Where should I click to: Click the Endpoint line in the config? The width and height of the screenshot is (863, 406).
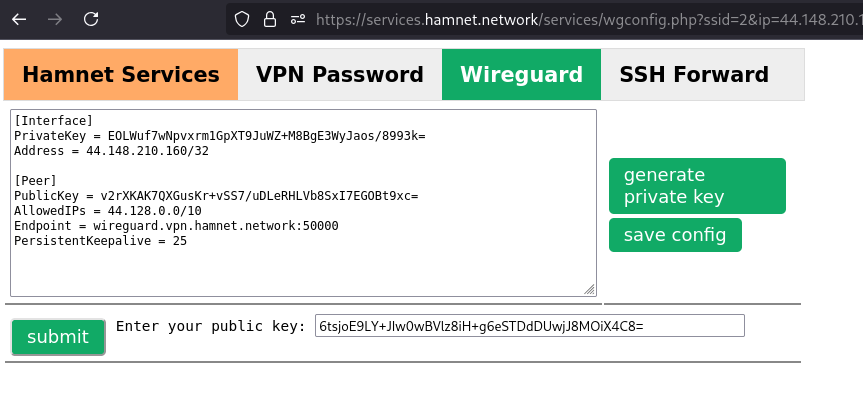click(x=176, y=226)
